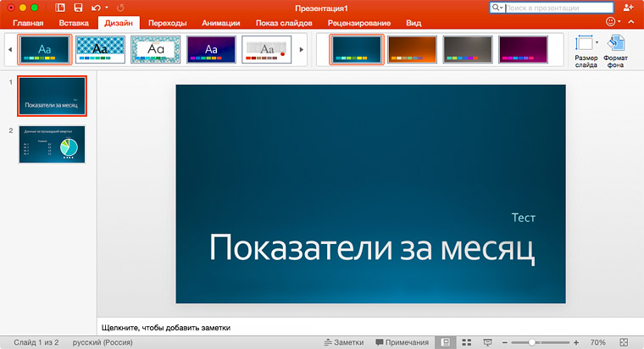Open Format Background (Формат фона) pane

[x=615, y=45]
